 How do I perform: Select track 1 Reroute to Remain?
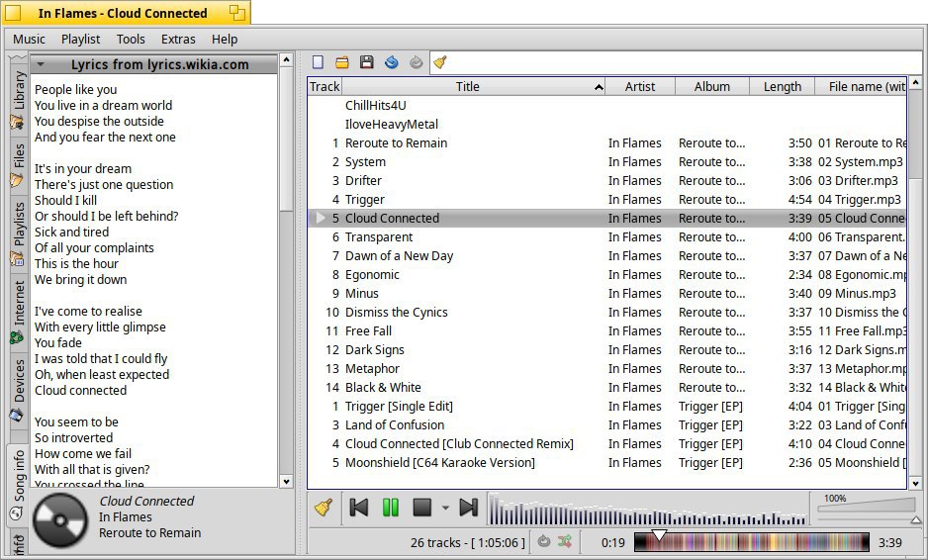(606, 143)
